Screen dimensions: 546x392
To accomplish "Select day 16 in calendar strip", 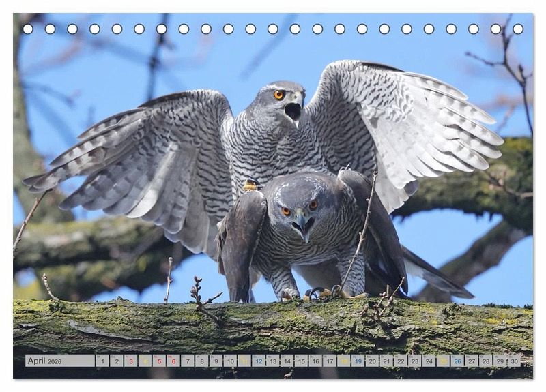I will 315,361.
